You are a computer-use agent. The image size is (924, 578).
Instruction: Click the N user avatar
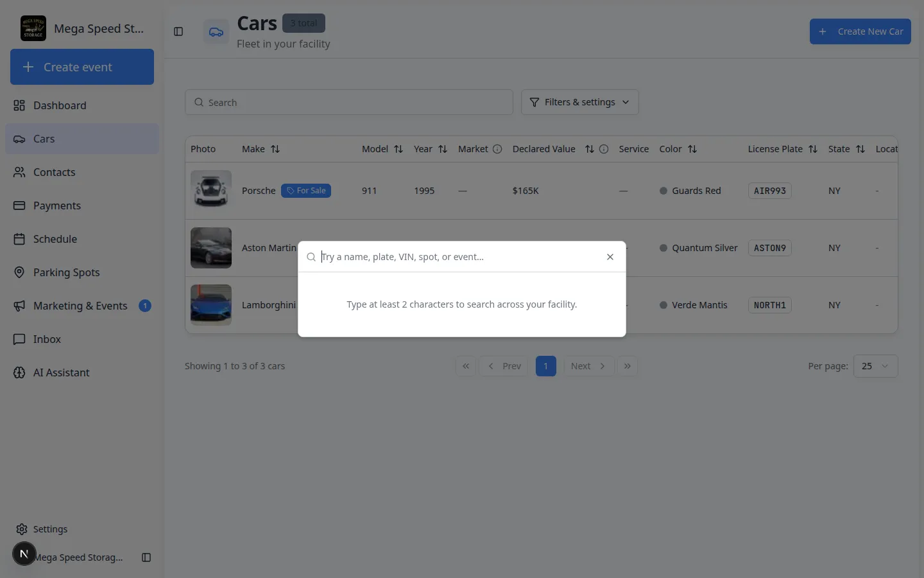pyautogui.click(x=24, y=554)
